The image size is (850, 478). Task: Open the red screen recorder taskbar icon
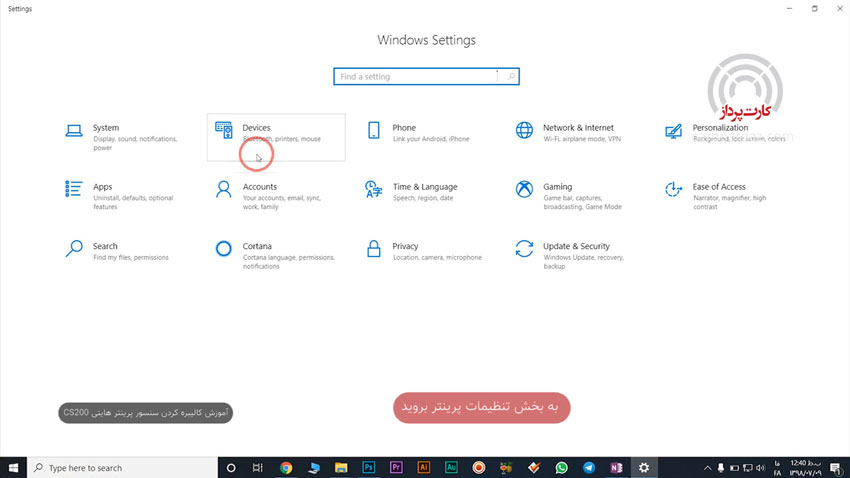pos(479,467)
